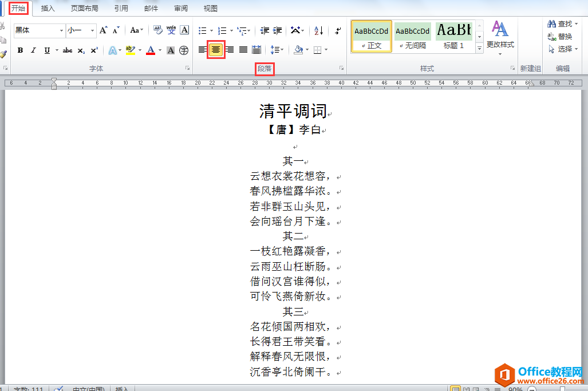Click the Enclosed Characters icon
Screen dimensions: 588x391
(x=184, y=50)
